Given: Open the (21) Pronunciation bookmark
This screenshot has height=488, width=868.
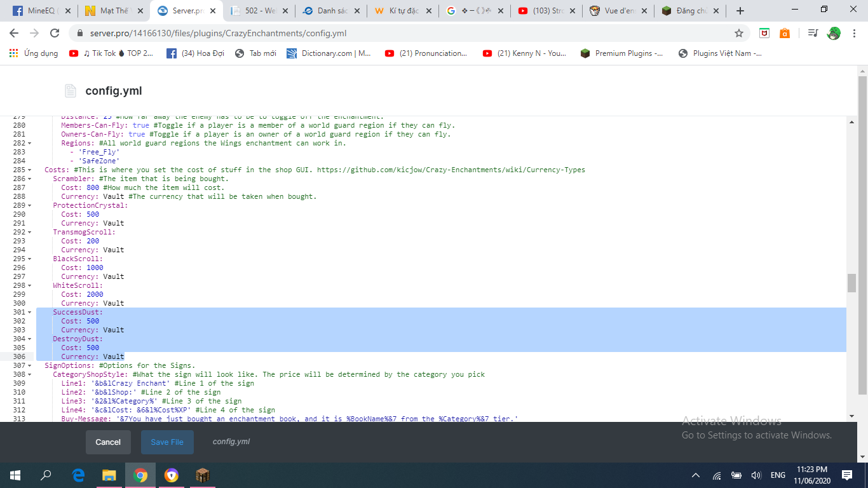Looking at the screenshot, I should point(426,53).
